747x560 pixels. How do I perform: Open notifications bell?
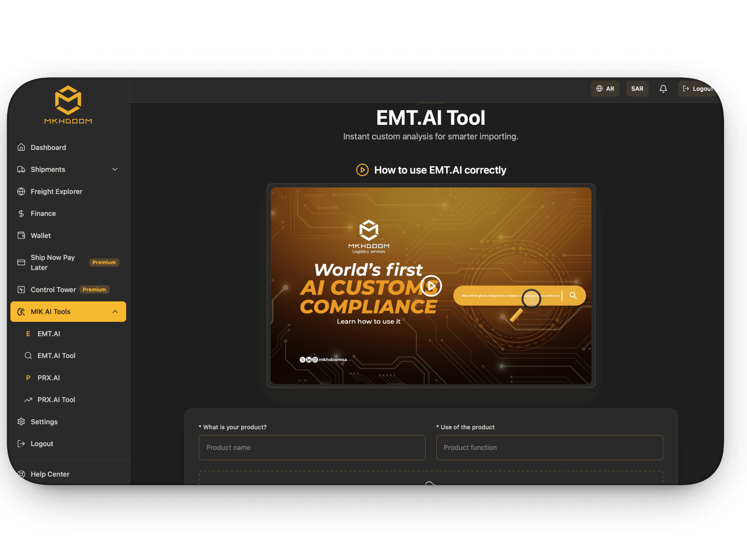tap(663, 89)
